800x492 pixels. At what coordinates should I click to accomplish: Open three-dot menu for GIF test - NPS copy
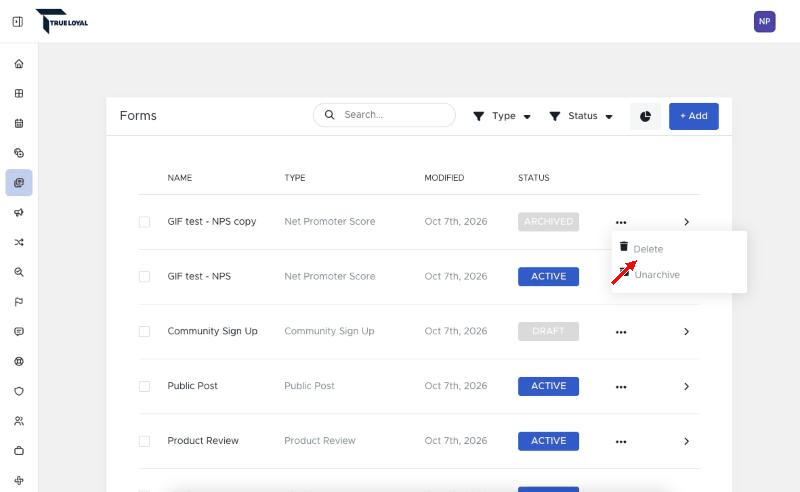(x=621, y=223)
